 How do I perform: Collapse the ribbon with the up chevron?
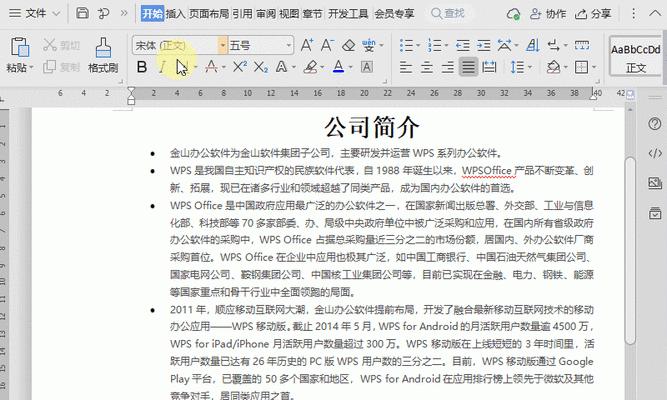point(655,14)
